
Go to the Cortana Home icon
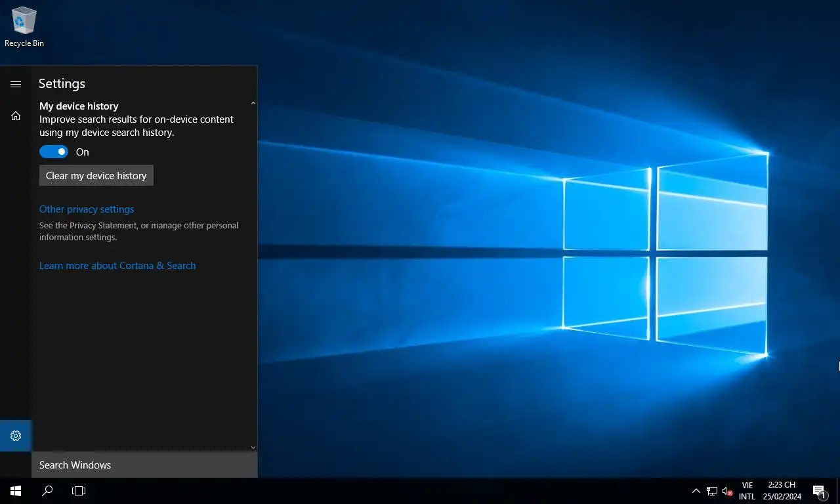(x=16, y=116)
